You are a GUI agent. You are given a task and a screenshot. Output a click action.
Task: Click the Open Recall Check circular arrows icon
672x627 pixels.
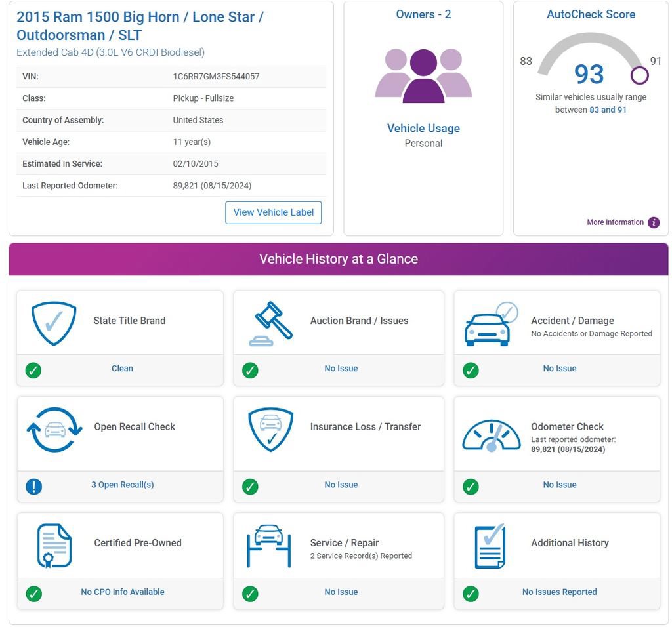click(x=54, y=430)
